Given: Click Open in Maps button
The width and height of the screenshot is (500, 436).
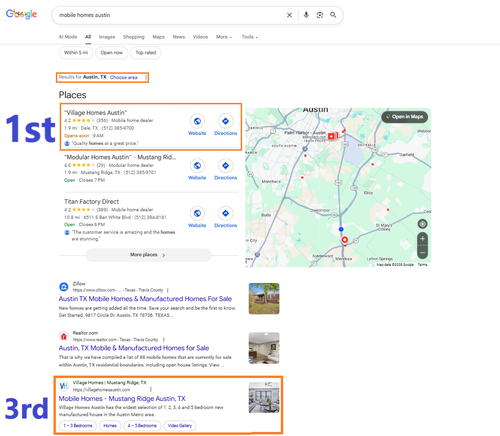Looking at the screenshot, I should [404, 117].
